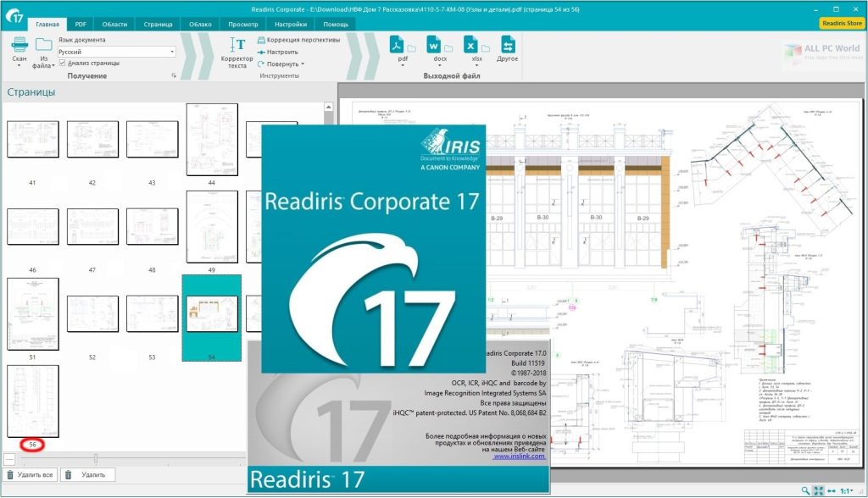Screen dimensions: 868x498
Task: Select page 51 thumbnail
Action: pyautogui.click(x=33, y=314)
